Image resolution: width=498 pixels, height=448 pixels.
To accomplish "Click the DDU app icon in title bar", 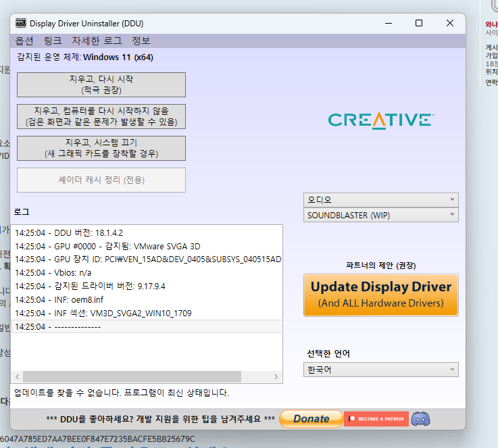I will (21, 23).
